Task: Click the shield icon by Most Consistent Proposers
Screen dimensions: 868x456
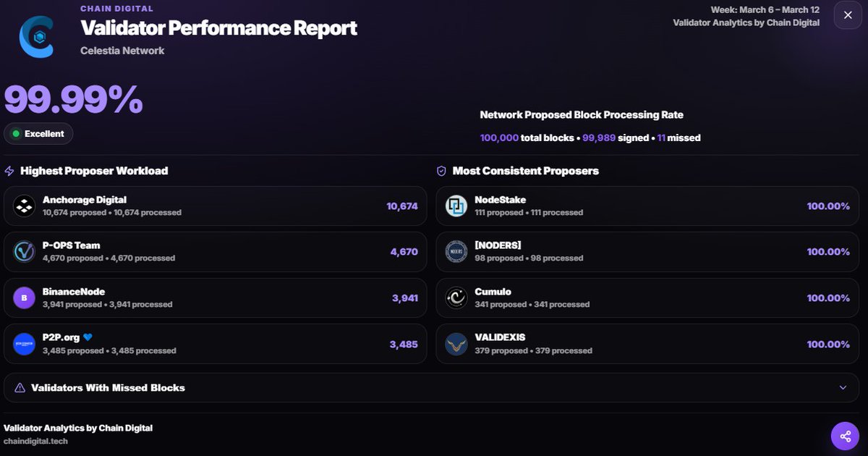Action: (x=441, y=172)
